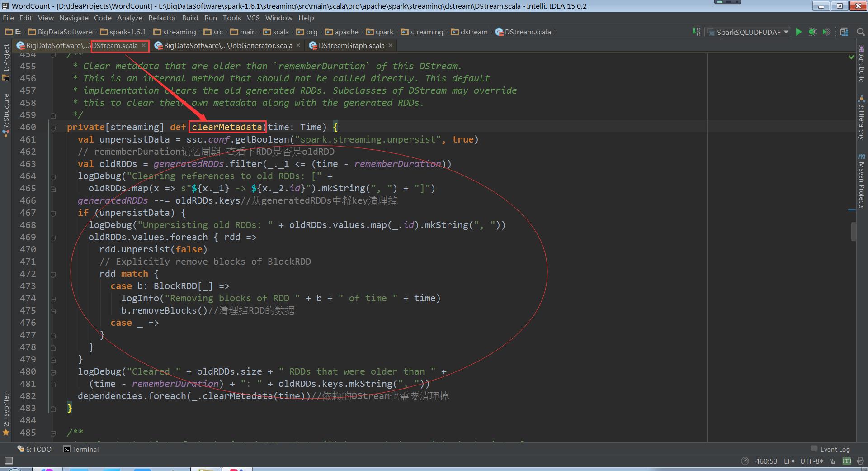Collapse the if block at line 467

coord(53,213)
